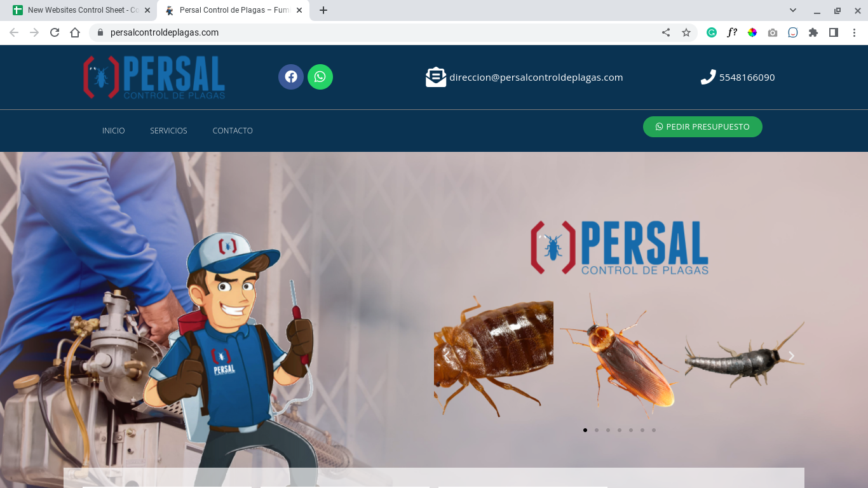Click the direccion@persalcontroldeplagas.com email link
This screenshot has width=868, height=488.
click(536, 78)
